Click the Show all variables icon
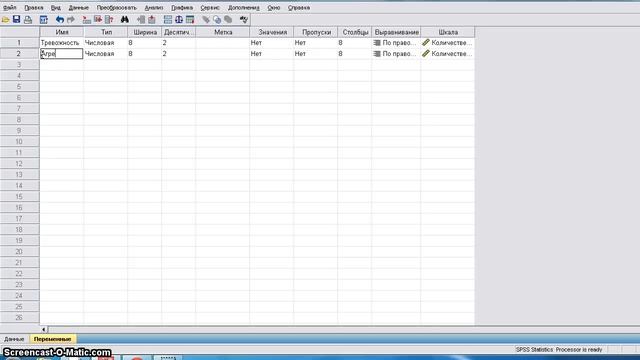This screenshot has height=360, width=640. tap(228, 20)
